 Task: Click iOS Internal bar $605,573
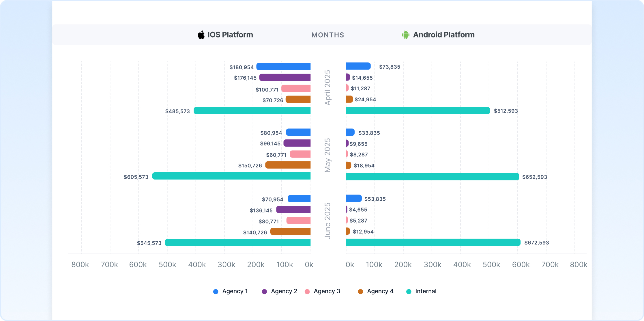(231, 176)
